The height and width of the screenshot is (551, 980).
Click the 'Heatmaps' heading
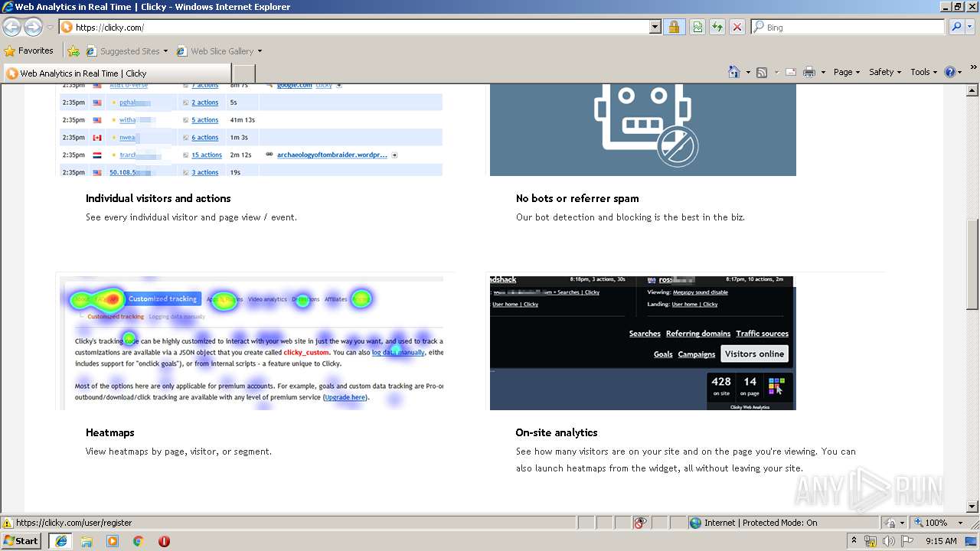(110, 432)
